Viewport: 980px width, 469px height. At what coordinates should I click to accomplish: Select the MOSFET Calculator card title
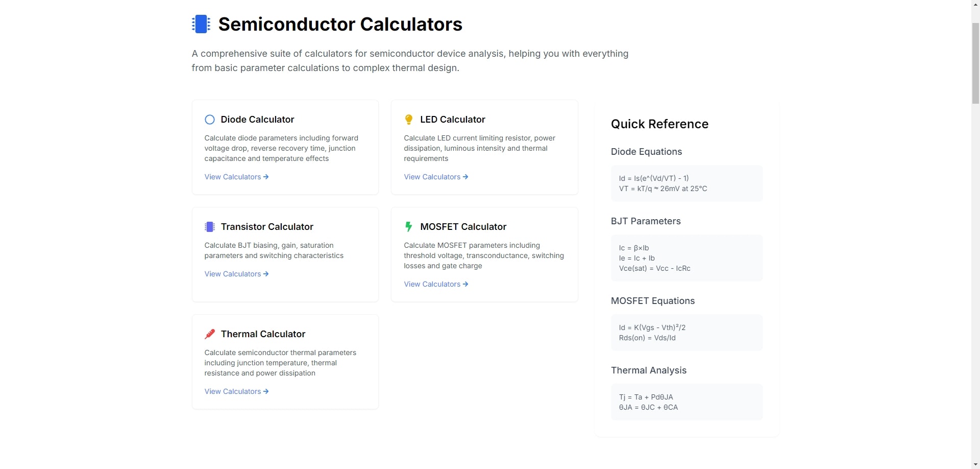coord(463,227)
